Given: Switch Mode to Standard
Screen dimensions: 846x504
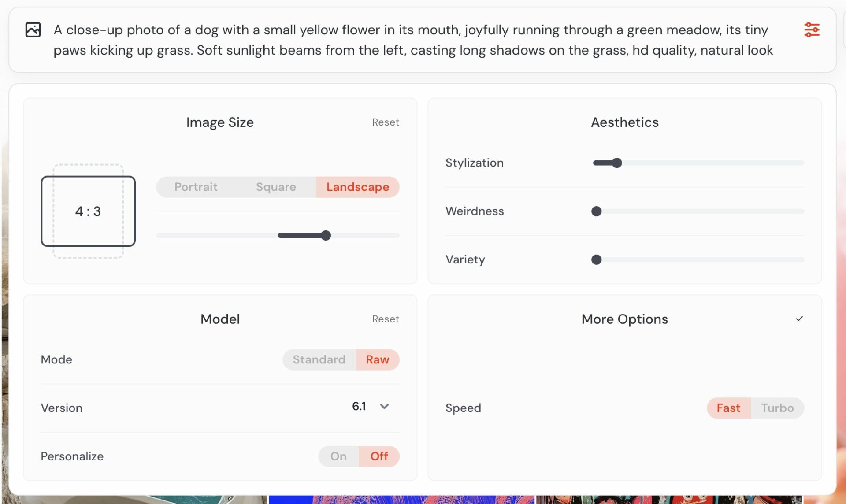Looking at the screenshot, I should pos(319,359).
